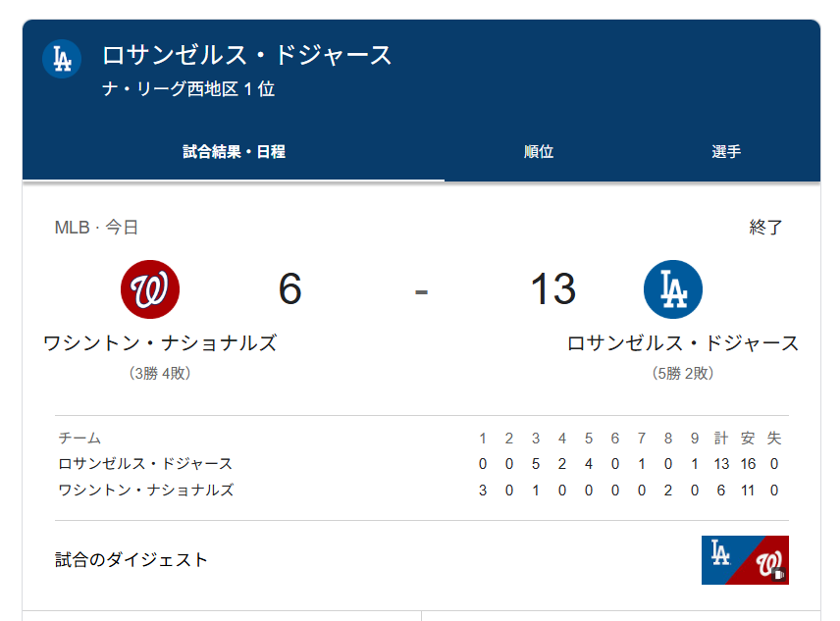This screenshot has height=621, width=840.
Task: Click the 終了 game status label
Action: [x=766, y=228]
